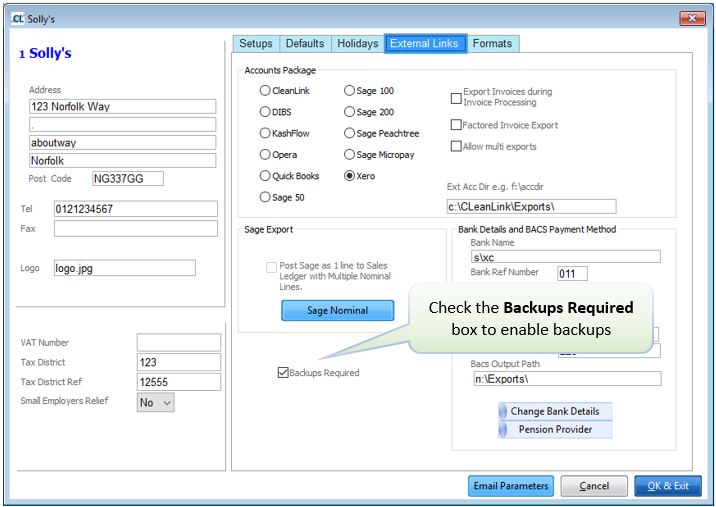This screenshot has height=507, width=716.
Task: Enable Export Invoices during Invoice Processing
Action: (456, 98)
